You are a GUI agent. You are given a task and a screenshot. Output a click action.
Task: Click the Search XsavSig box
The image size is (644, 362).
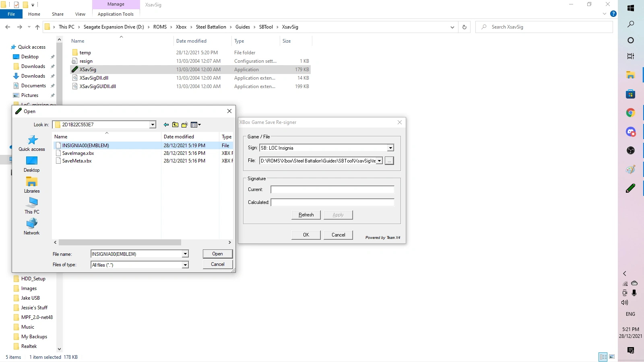(544, 27)
